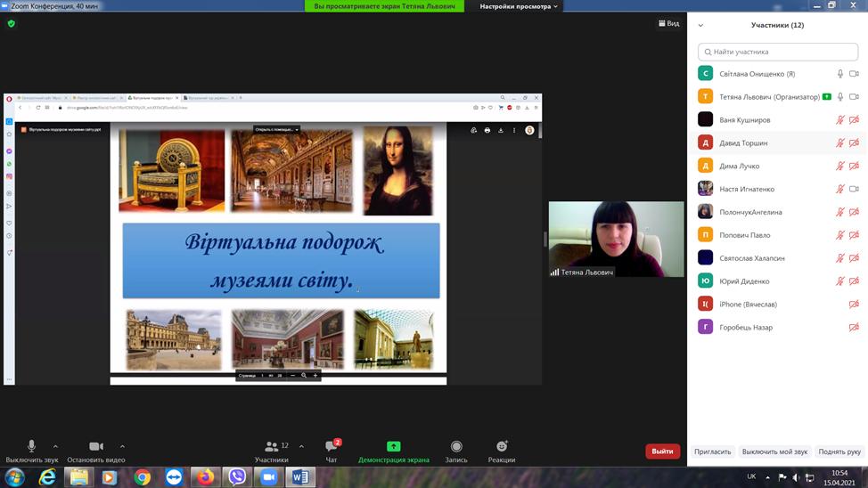Click camera-off icon for iPhone (Вячеслав)
Screen dimensions: 868x488
coord(854,305)
